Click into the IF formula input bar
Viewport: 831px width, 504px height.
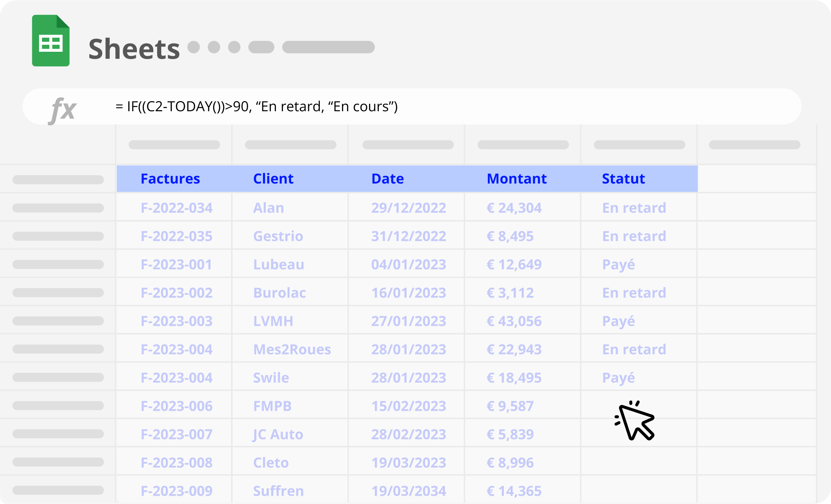tap(256, 106)
